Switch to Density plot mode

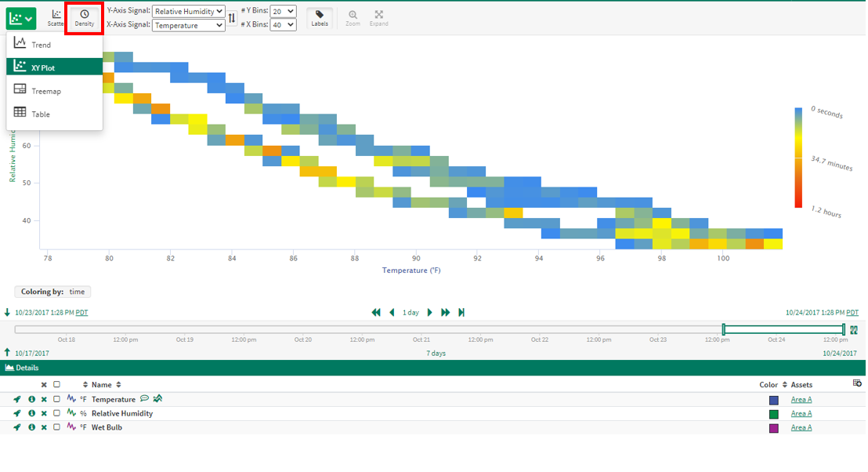pos(84,18)
